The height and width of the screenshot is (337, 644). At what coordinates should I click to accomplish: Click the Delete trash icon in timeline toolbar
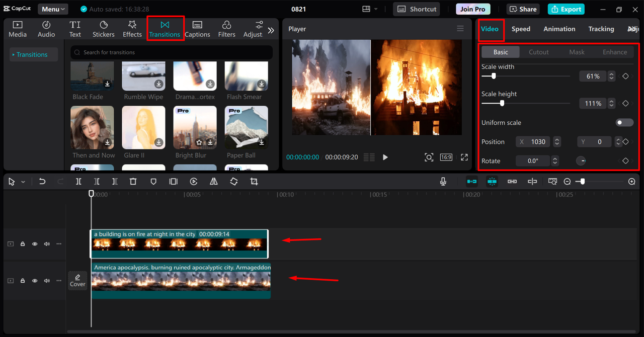pos(133,182)
